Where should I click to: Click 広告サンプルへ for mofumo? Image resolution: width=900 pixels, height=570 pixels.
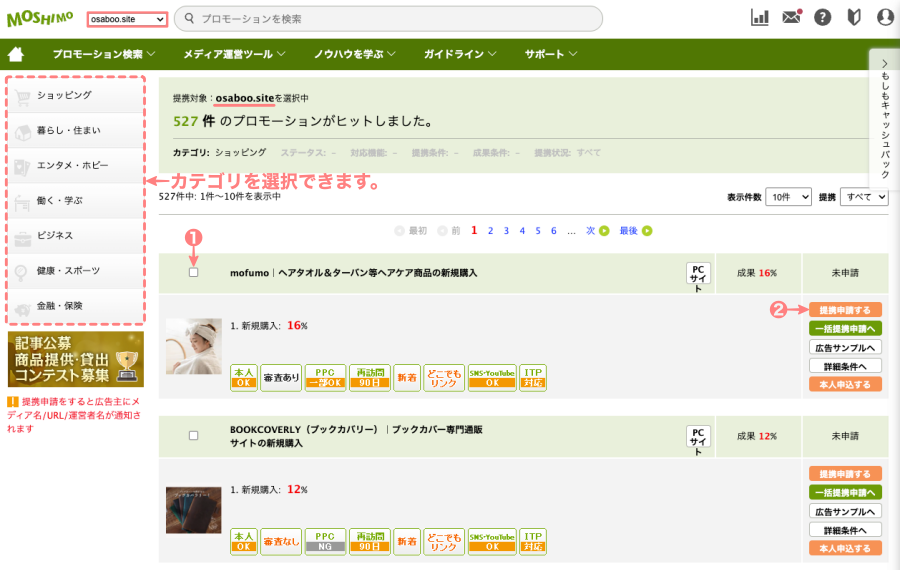tap(845, 347)
